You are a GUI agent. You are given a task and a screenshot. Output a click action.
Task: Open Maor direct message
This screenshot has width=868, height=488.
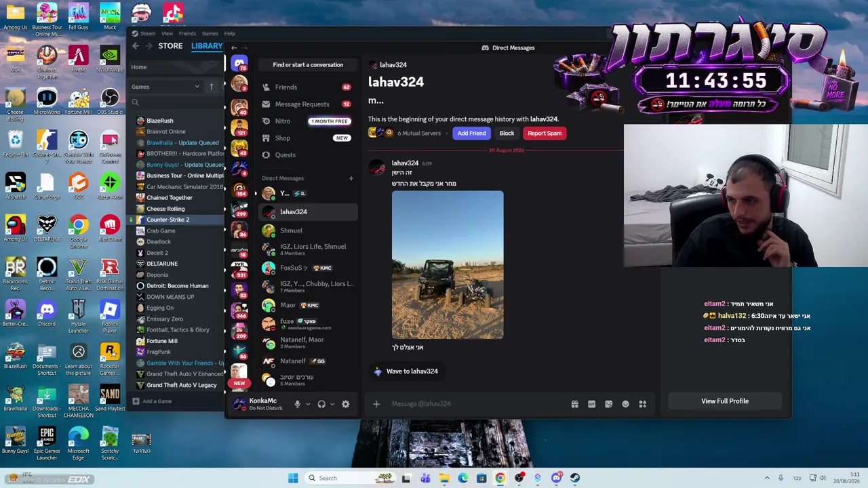pyautogui.click(x=307, y=305)
